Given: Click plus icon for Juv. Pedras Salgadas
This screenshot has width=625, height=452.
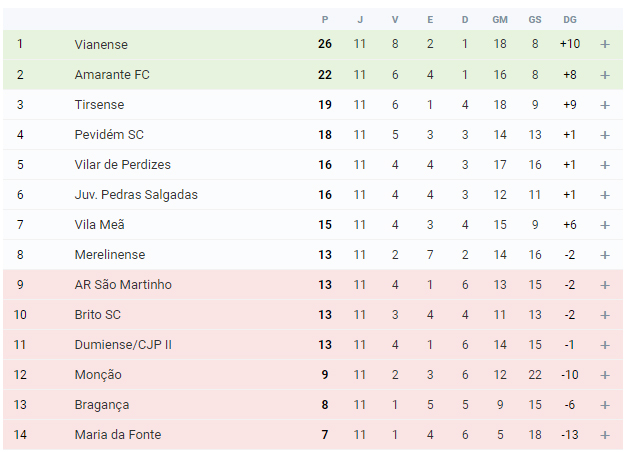Looking at the screenshot, I should tap(605, 195).
